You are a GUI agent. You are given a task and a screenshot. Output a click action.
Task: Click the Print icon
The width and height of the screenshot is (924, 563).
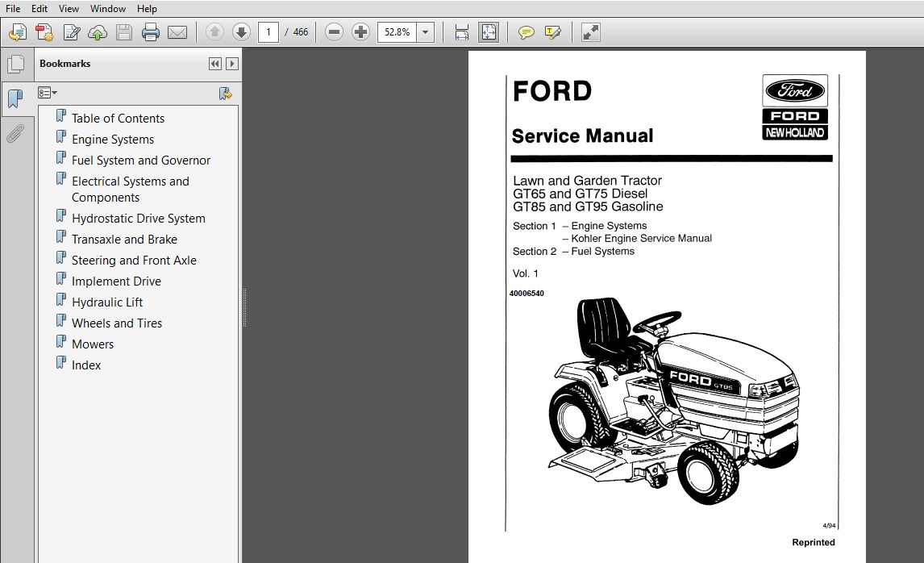150,31
